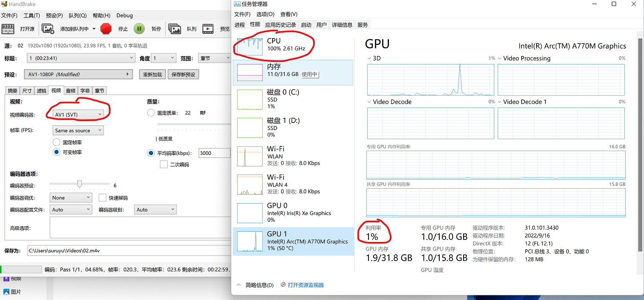This screenshot has height=300, width=644.
Task: Switch to Task Manager Details tab
Action: (342, 25)
